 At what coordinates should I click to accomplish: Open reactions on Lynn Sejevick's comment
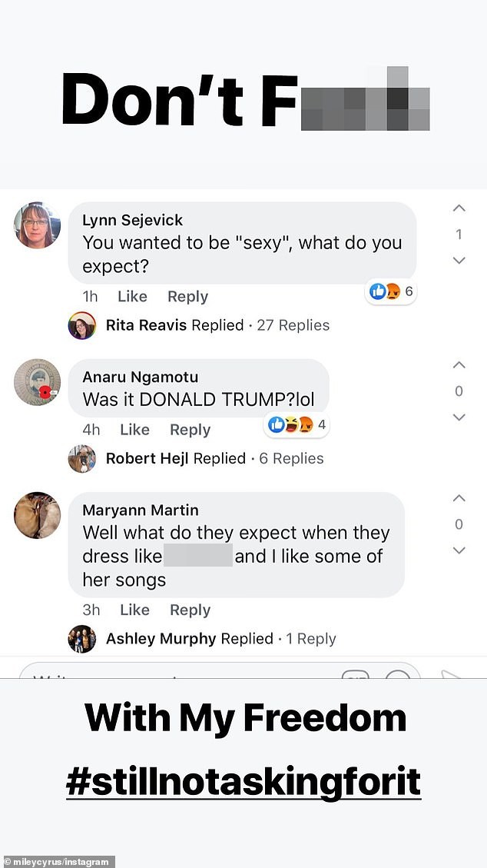(x=391, y=291)
